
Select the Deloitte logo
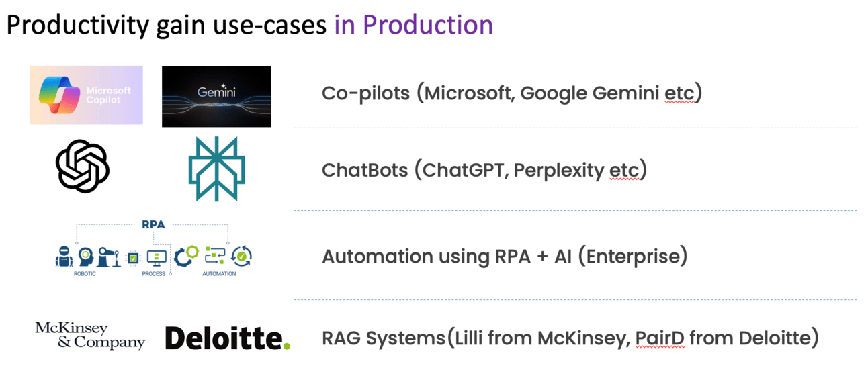[x=228, y=338]
